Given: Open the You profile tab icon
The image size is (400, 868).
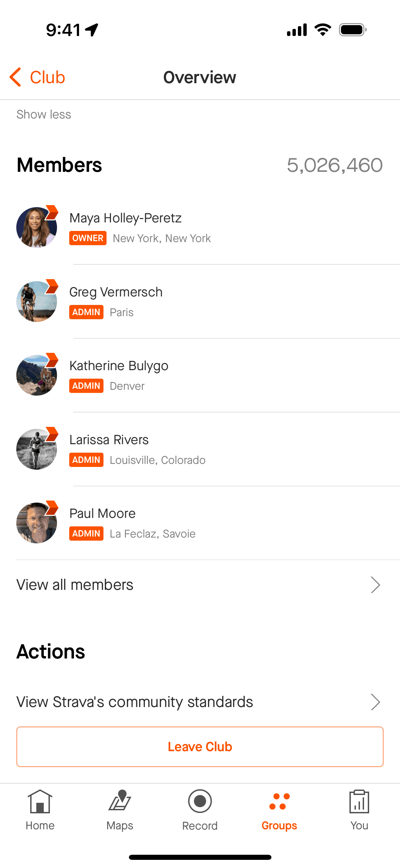Looking at the screenshot, I should 359,801.
